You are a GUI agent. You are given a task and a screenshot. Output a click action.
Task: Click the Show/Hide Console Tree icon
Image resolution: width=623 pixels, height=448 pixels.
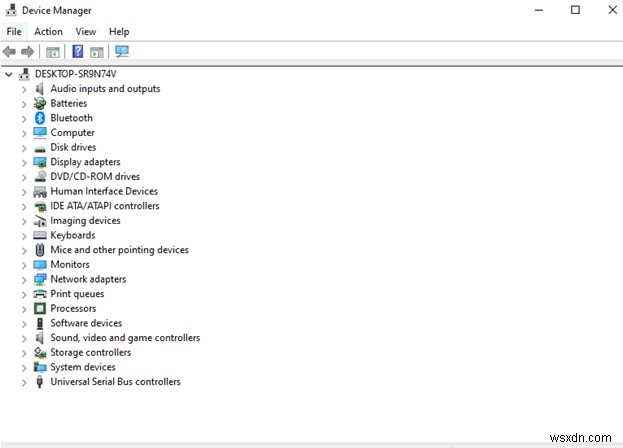point(53,52)
